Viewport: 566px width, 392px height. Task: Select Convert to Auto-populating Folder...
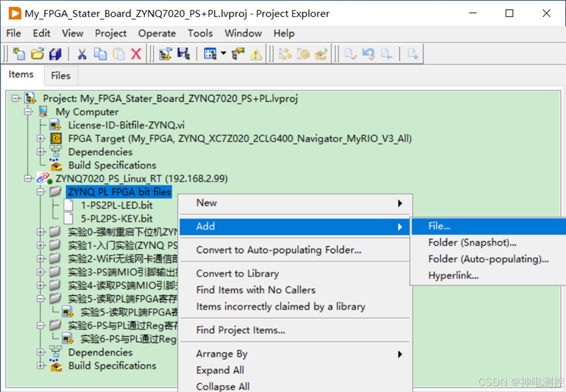295,250
